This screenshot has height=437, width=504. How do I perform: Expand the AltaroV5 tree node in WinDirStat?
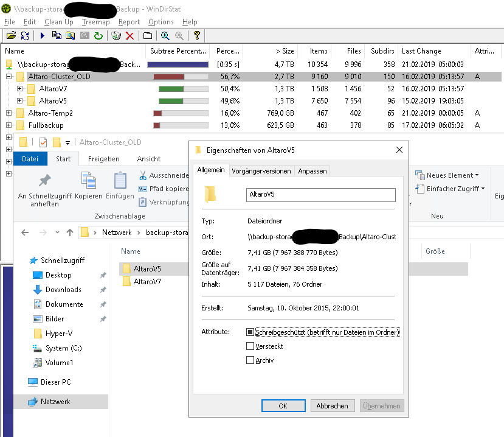click(19, 100)
